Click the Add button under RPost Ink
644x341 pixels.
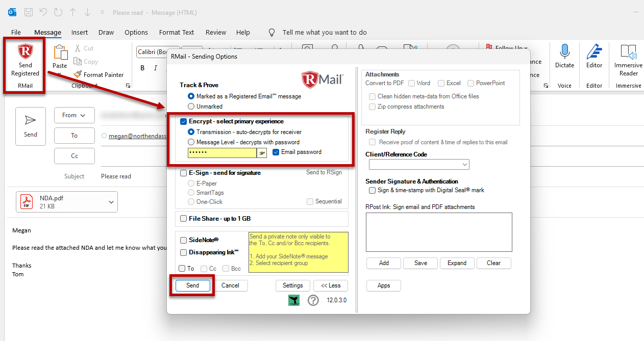click(384, 263)
